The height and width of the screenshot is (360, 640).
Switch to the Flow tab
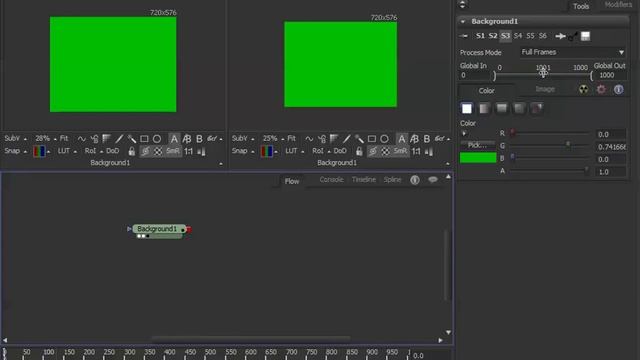tap(292, 181)
